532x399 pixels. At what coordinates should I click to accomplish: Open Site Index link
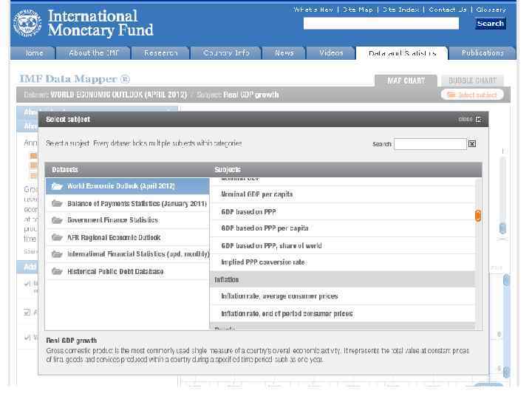coord(400,10)
